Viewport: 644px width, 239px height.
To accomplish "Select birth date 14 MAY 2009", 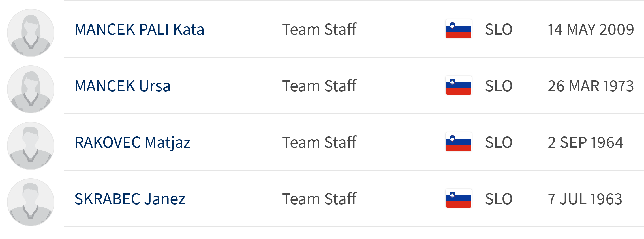I will [591, 29].
